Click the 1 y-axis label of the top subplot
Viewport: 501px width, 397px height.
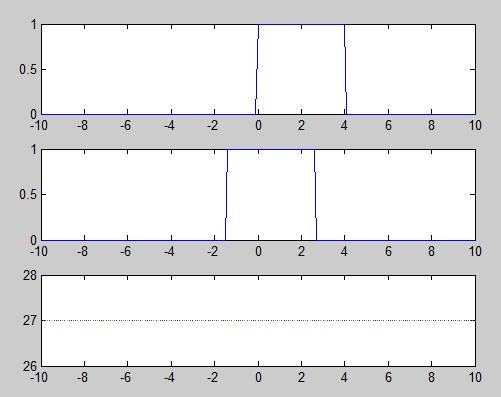pos(34,25)
